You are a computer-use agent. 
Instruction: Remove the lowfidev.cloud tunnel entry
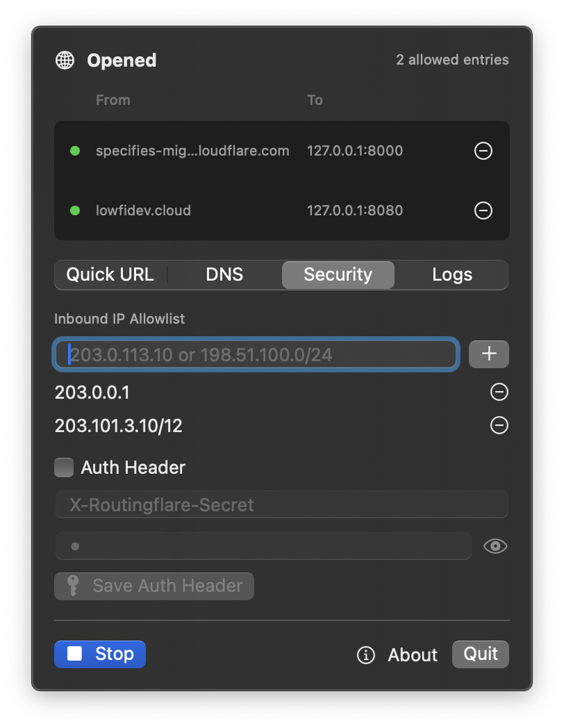coord(483,210)
